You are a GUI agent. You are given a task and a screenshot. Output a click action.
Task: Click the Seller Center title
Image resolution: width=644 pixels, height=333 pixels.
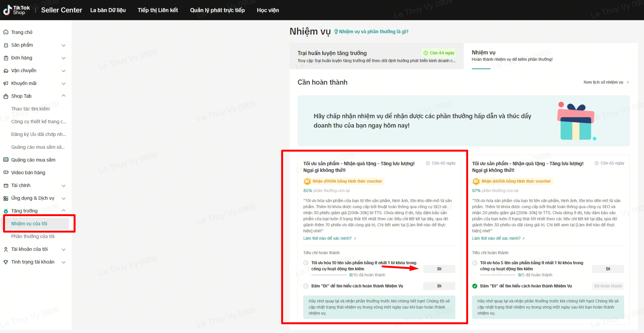click(61, 10)
